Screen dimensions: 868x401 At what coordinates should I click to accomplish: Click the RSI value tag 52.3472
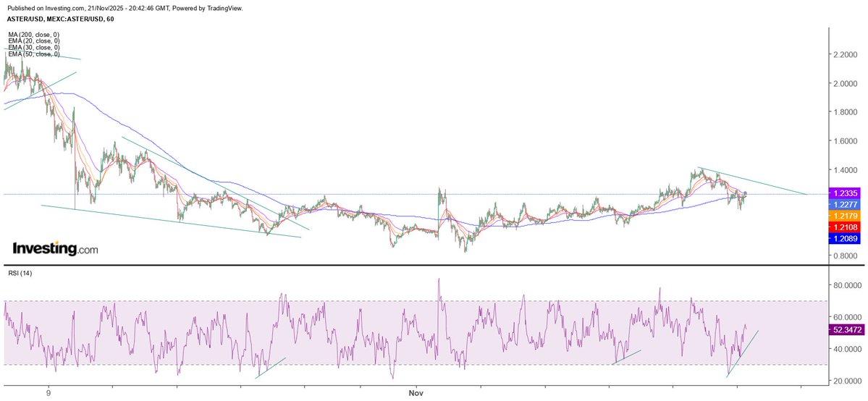847,329
